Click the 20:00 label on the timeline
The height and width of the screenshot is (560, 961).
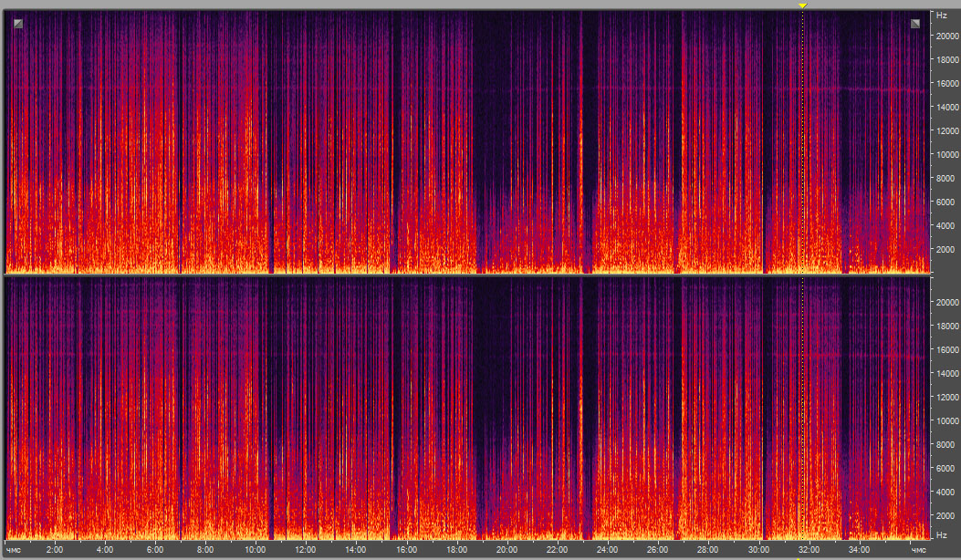(x=506, y=550)
